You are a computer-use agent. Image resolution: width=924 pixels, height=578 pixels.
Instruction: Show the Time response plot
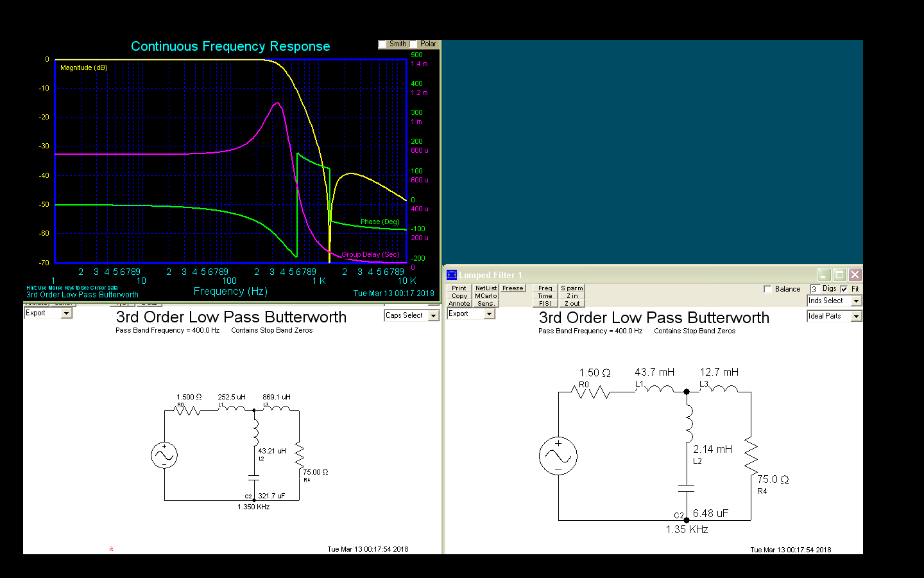[x=545, y=295]
